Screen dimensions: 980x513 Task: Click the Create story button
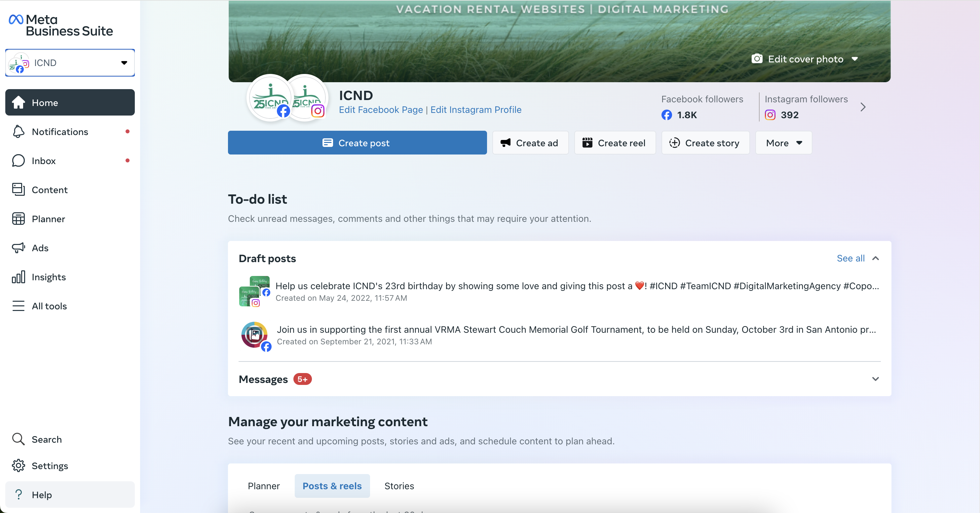point(705,143)
